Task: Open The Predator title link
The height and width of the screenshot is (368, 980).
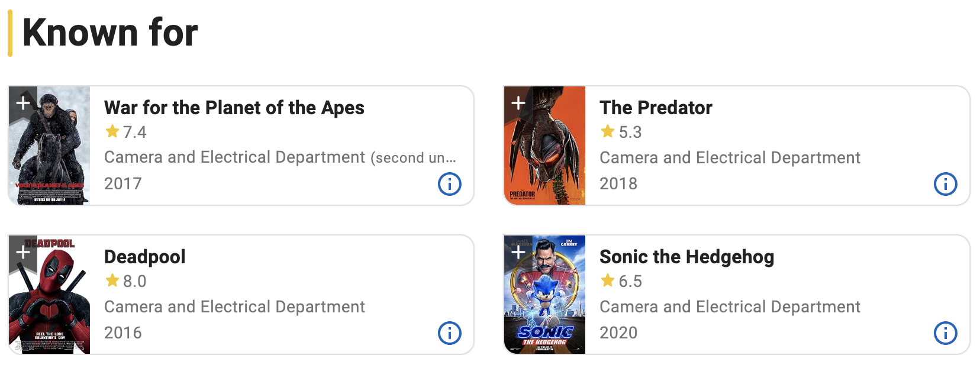Action: (656, 108)
